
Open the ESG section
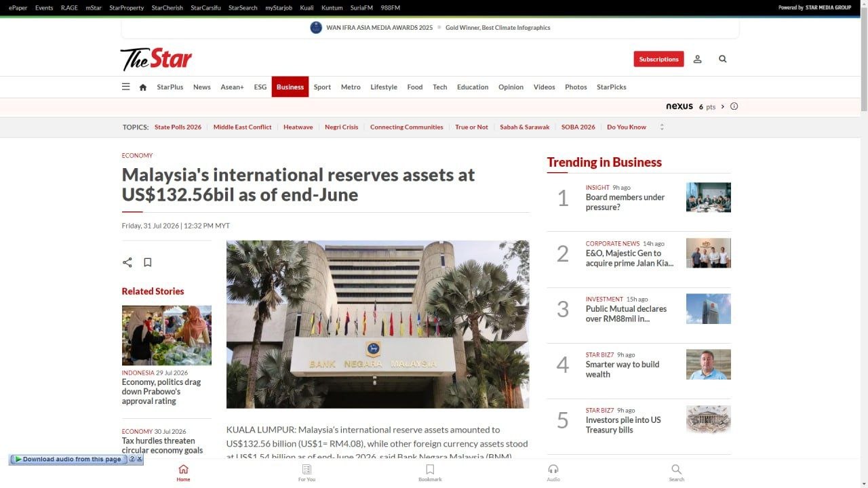point(260,87)
